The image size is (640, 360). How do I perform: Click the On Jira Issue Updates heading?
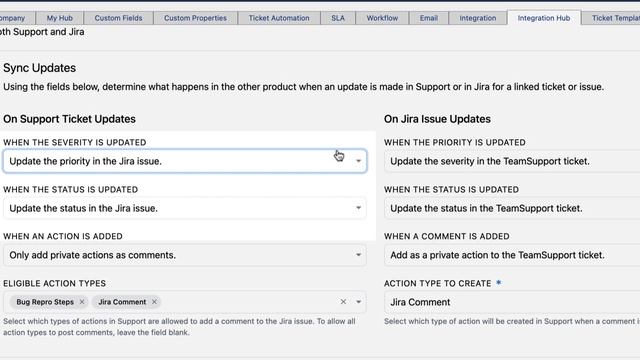point(437,119)
